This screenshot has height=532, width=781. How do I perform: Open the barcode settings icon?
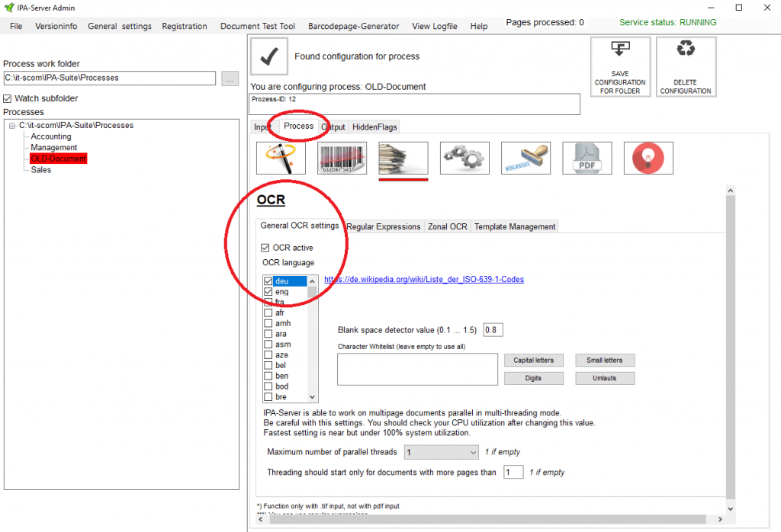(x=342, y=158)
